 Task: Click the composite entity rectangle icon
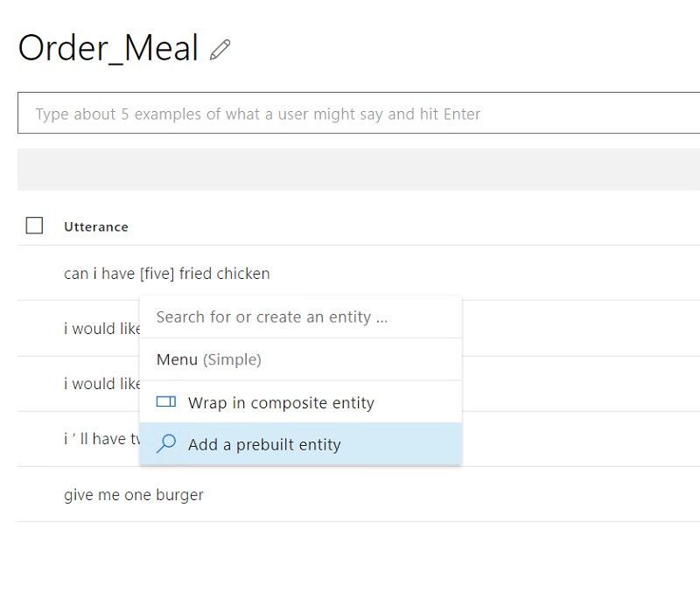[166, 402]
